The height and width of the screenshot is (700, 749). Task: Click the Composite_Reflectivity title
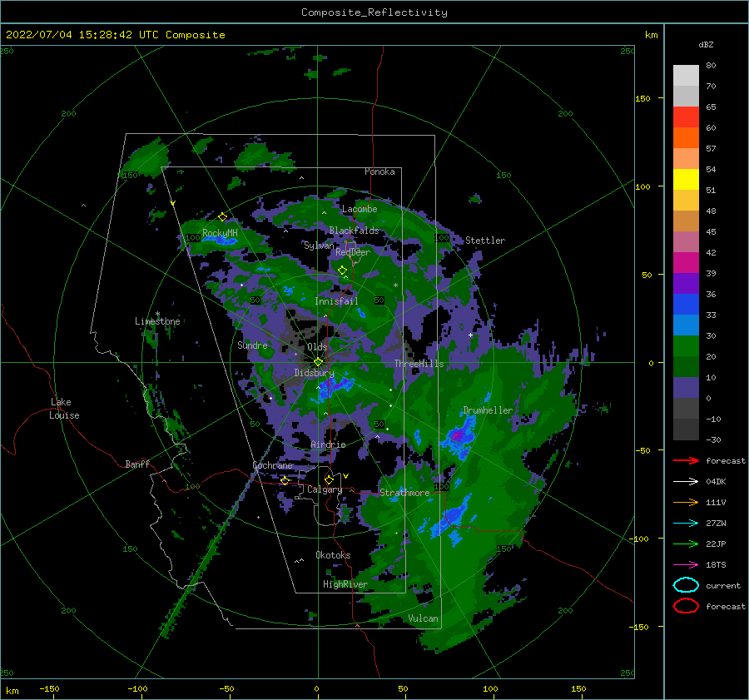click(x=374, y=12)
